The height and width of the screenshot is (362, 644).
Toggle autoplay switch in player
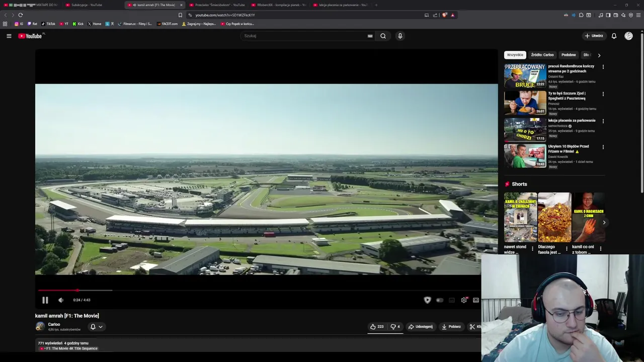(x=440, y=300)
